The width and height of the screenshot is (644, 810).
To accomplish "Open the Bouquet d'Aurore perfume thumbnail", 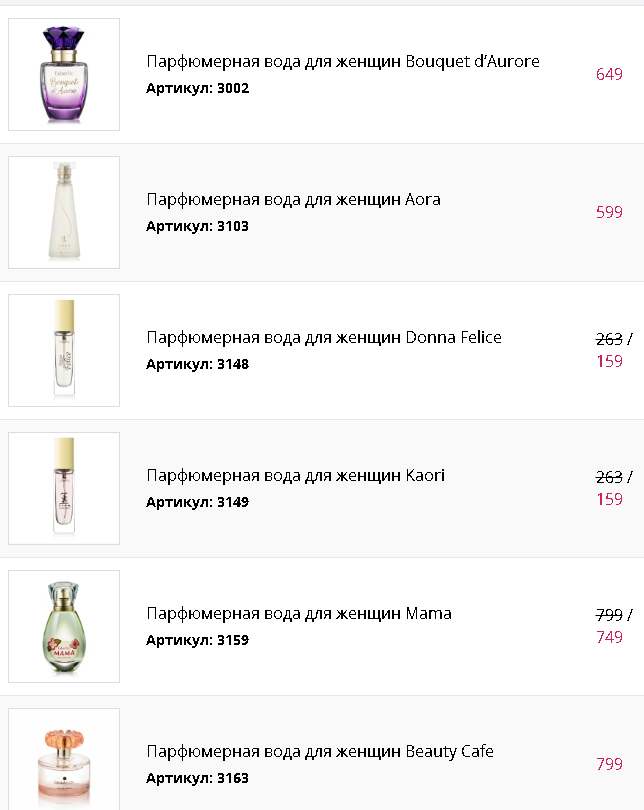I will coord(64,74).
